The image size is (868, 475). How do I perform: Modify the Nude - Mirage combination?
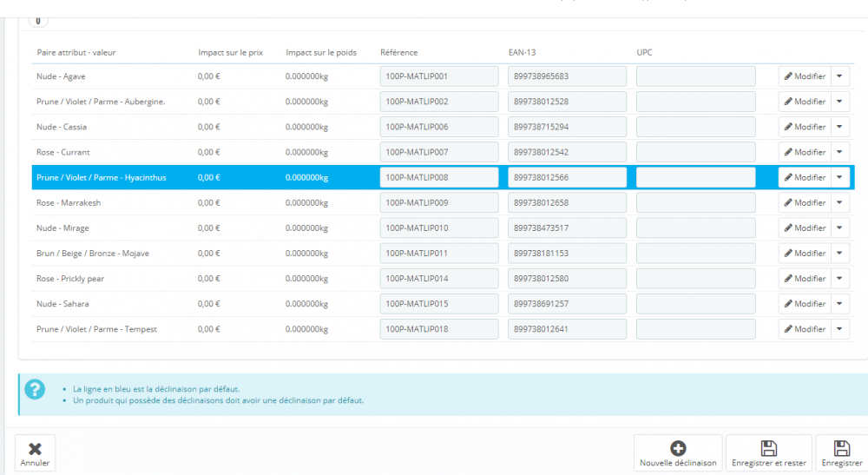pyautogui.click(x=805, y=228)
